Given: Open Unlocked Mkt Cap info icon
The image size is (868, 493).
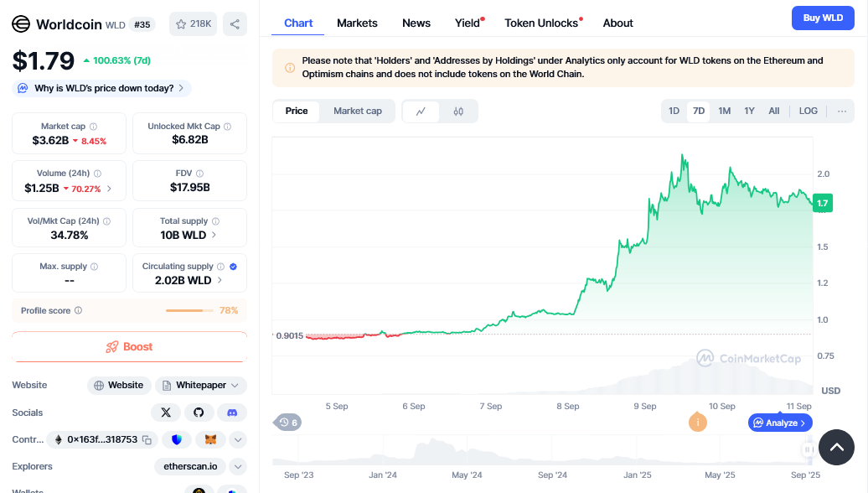Looking at the screenshot, I should tap(228, 127).
